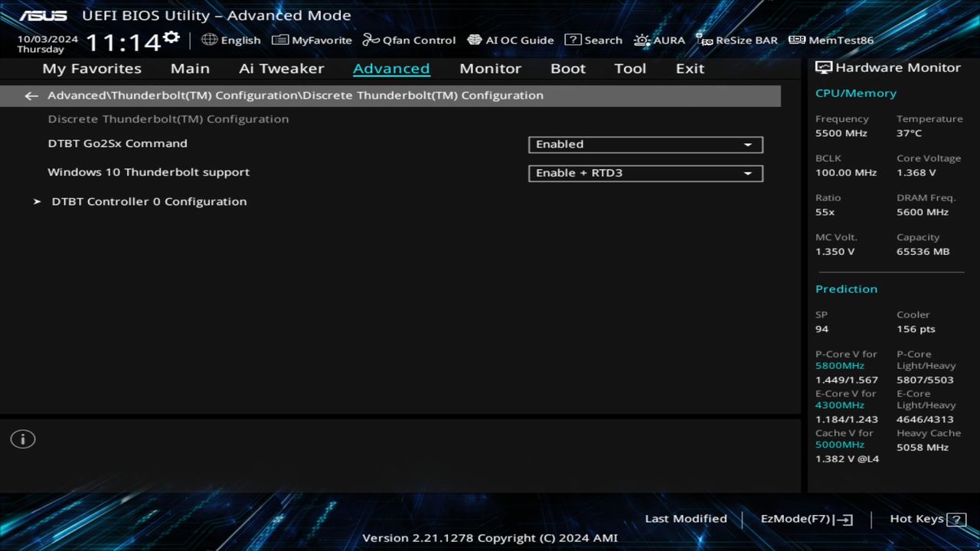Open the AURA lighting settings

(x=659, y=40)
